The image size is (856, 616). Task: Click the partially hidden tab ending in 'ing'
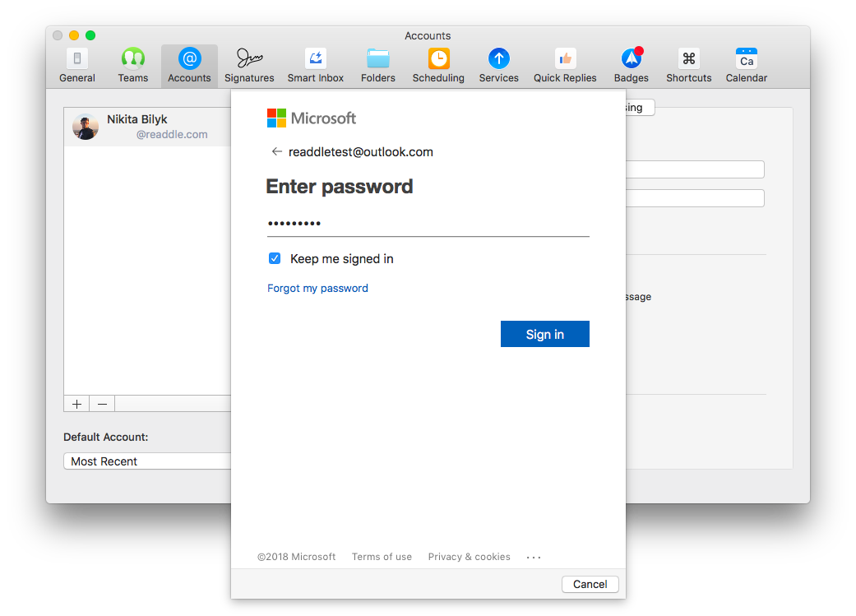pyautogui.click(x=640, y=108)
